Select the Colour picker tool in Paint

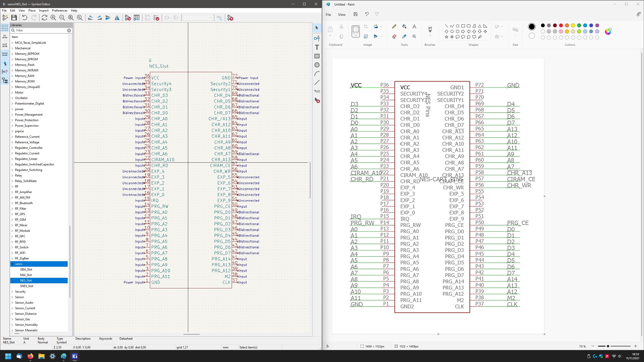pyautogui.click(x=404, y=36)
